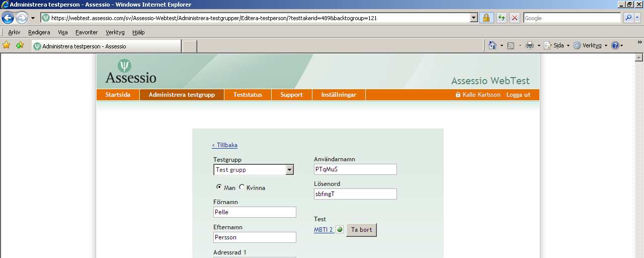Click the Assessio logo
Screen dimensions: 644x258
click(131, 72)
